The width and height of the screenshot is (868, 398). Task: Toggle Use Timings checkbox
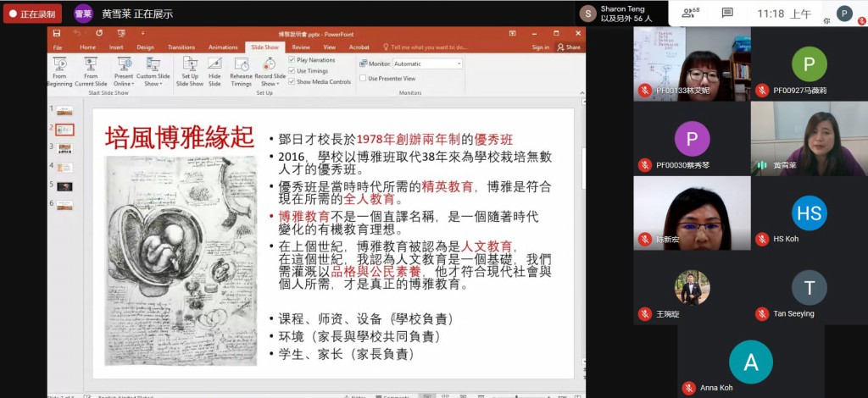pyautogui.click(x=292, y=71)
